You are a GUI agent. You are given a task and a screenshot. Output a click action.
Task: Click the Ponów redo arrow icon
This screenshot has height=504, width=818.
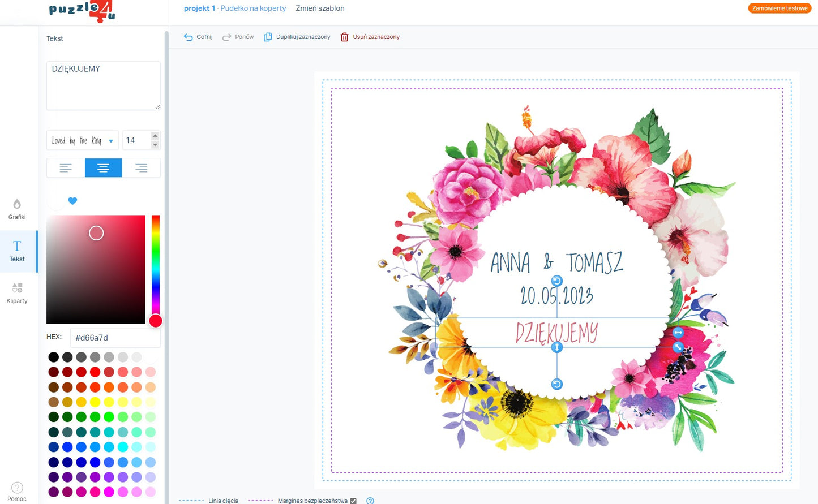[226, 37]
